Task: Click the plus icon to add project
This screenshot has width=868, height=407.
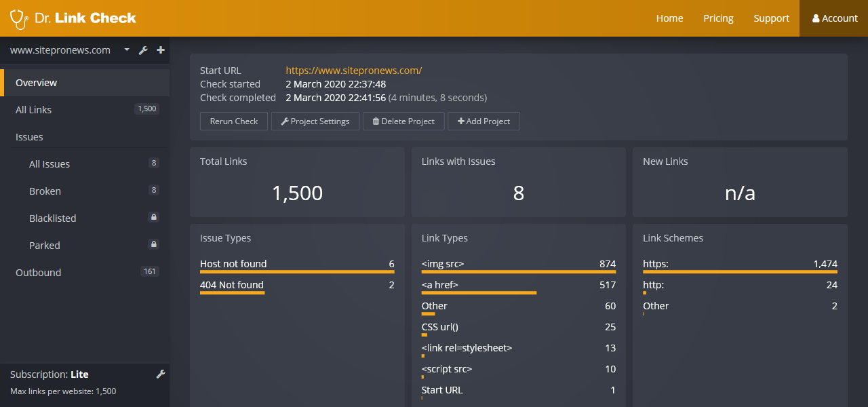Action: coord(161,50)
